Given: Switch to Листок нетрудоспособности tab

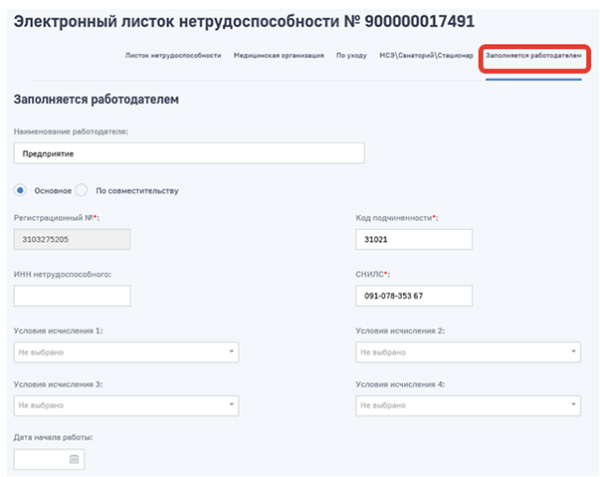Looking at the screenshot, I should pos(172,56).
